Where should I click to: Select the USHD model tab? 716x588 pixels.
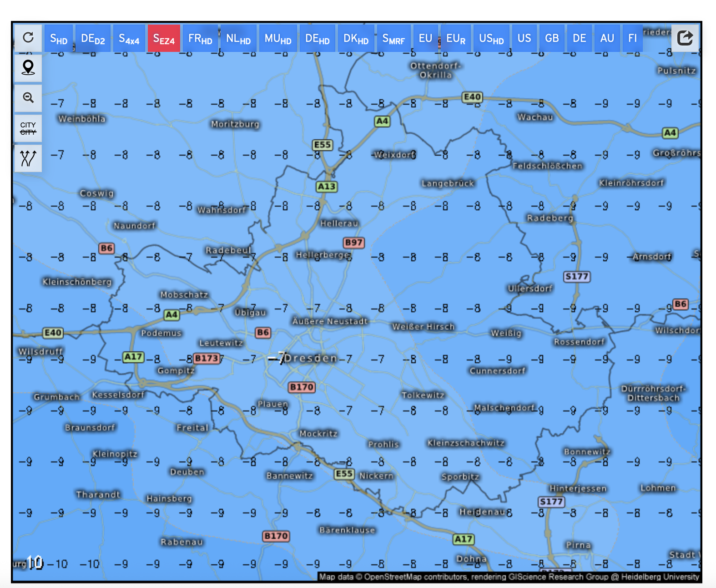tap(491, 39)
